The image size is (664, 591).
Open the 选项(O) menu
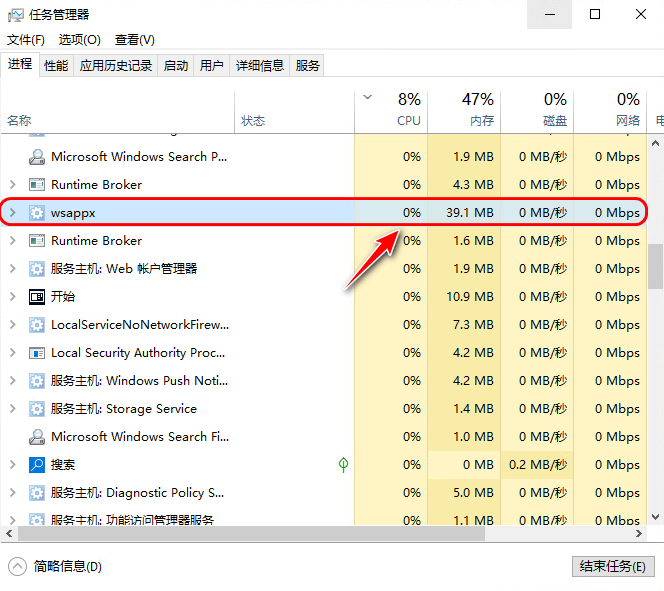point(80,40)
